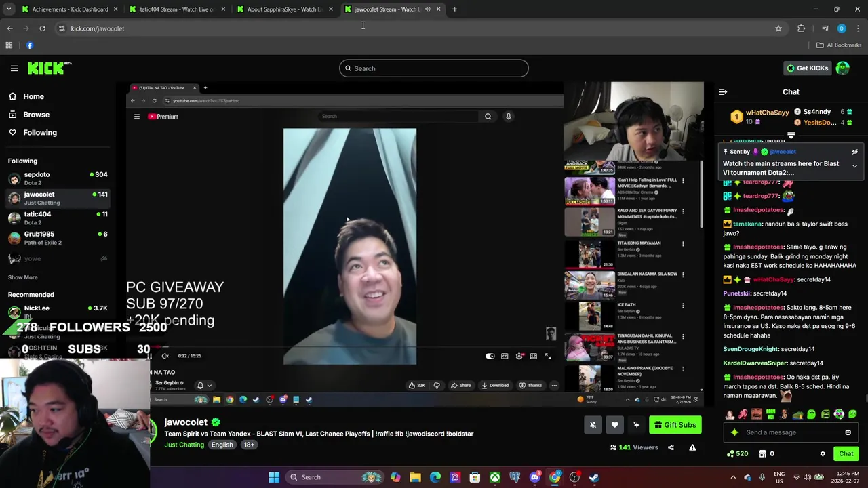
Task: Expand Show More under Following
Action: click(22, 277)
